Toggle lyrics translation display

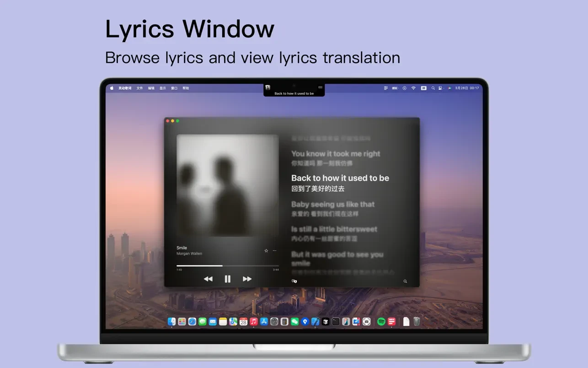pyautogui.click(x=294, y=281)
